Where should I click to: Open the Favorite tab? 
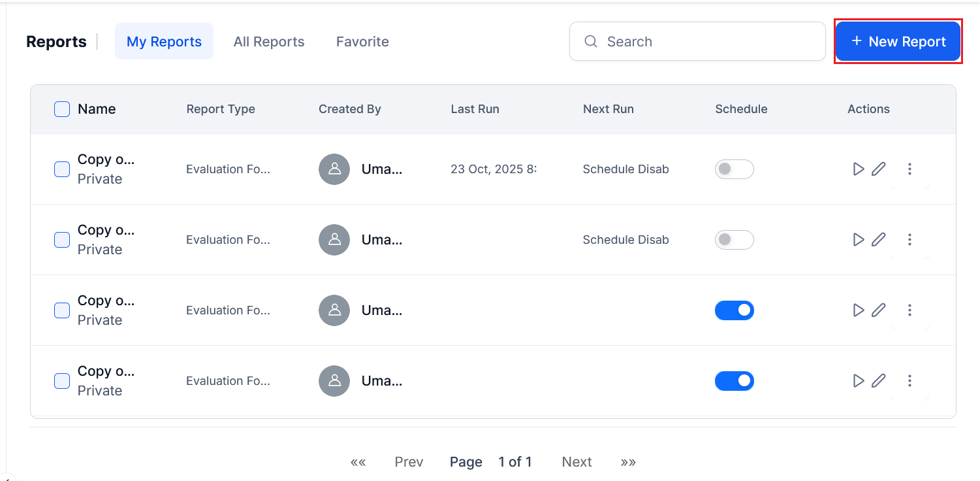click(362, 42)
